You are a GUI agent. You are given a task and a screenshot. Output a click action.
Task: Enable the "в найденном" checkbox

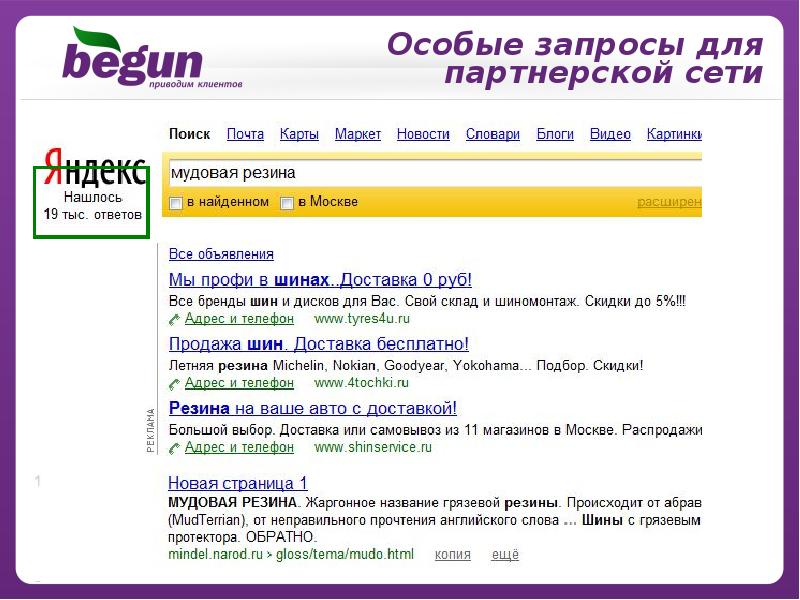(176, 203)
